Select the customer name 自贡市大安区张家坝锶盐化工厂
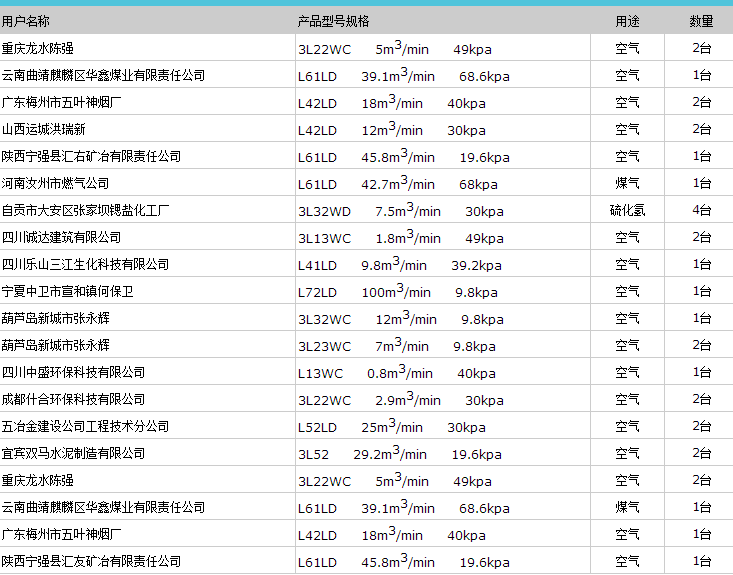The width and height of the screenshot is (733, 575). coord(85,210)
